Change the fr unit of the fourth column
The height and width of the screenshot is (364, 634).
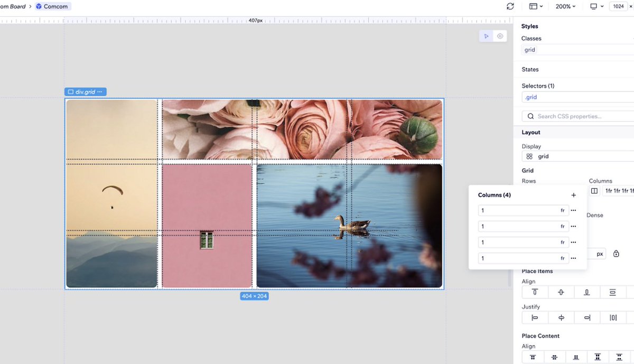pos(563,258)
